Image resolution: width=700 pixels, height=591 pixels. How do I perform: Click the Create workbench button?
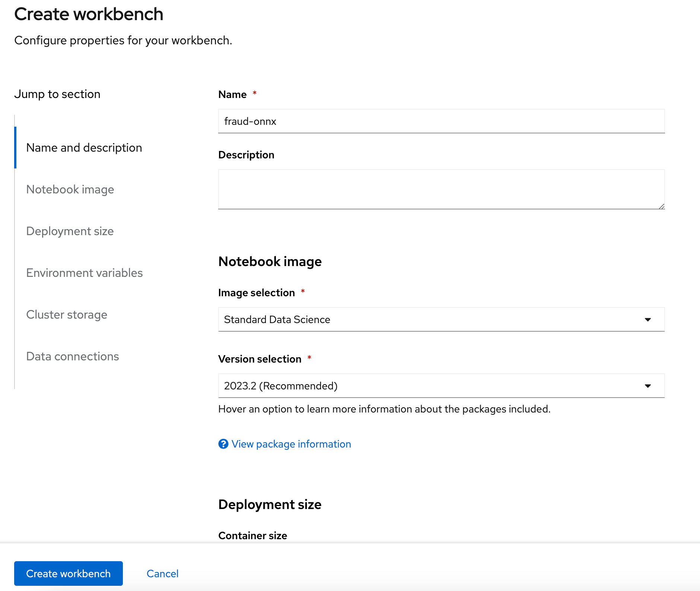click(x=69, y=573)
